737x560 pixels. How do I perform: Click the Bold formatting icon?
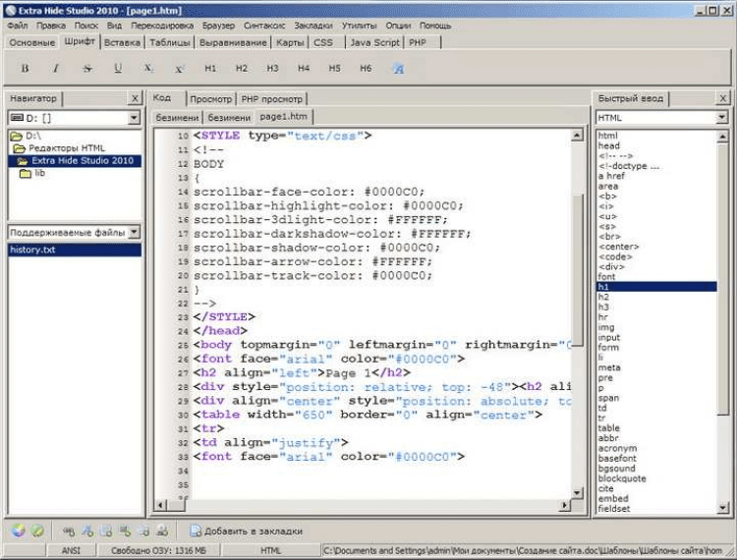[x=26, y=69]
